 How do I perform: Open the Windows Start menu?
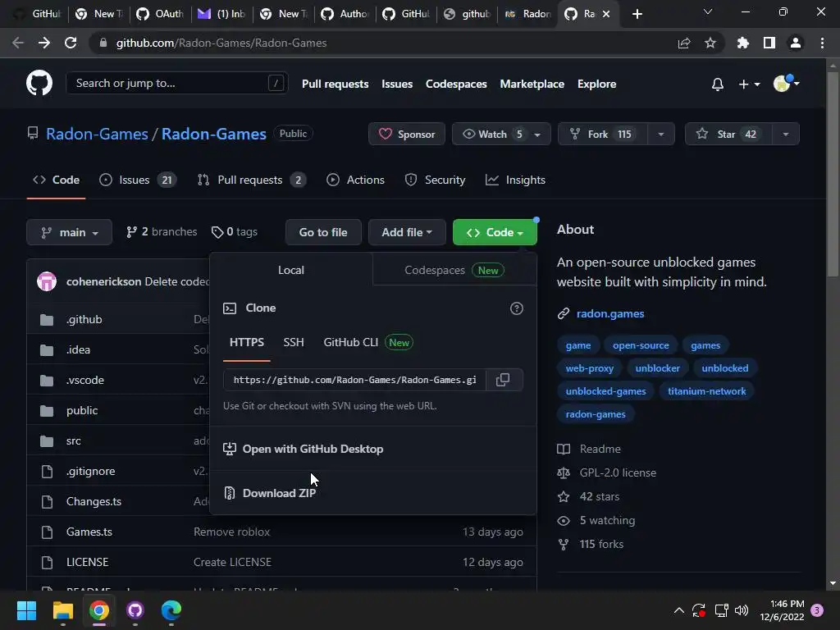[26, 610]
